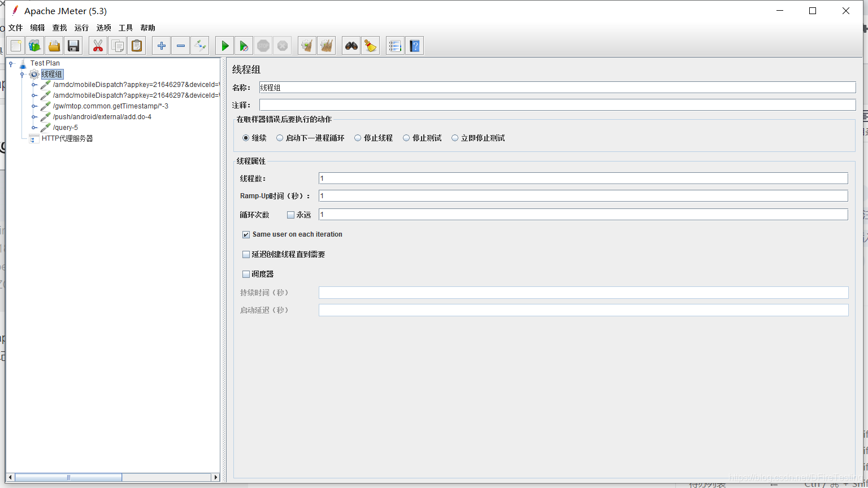
Task: Select /gw/mtop.common.getTimestamp/*-3 sampler
Action: tap(111, 106)
